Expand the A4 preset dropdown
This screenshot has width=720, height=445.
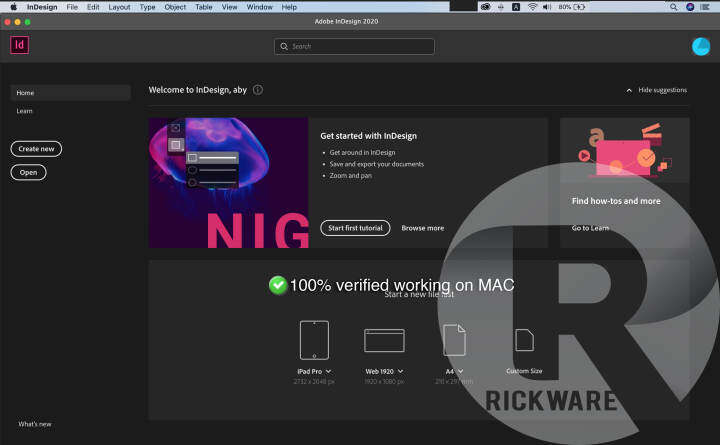[x=461, y=371]
